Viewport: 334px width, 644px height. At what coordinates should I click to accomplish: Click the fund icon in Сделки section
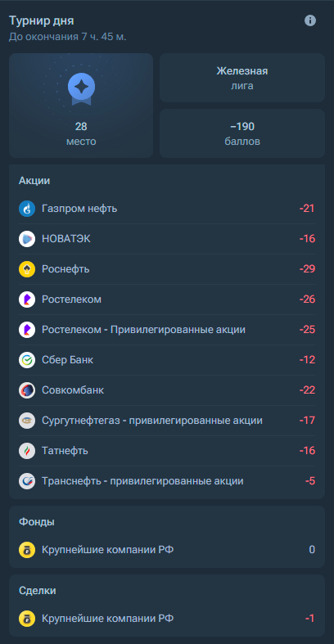[27, 618]
